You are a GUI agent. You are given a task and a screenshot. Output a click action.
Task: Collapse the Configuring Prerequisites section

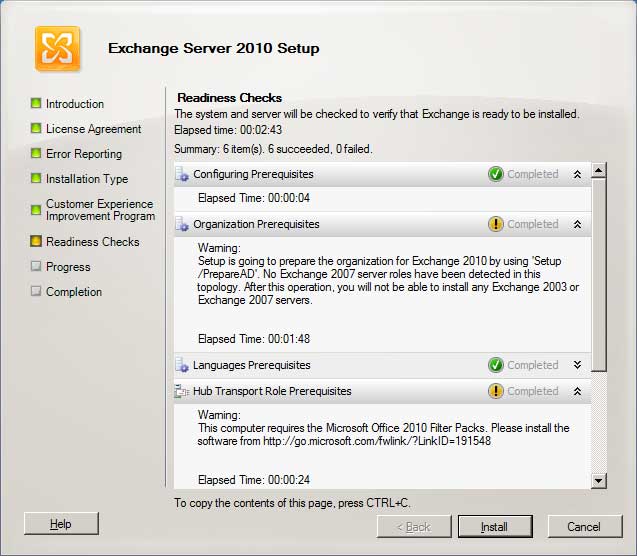point(577,174)
